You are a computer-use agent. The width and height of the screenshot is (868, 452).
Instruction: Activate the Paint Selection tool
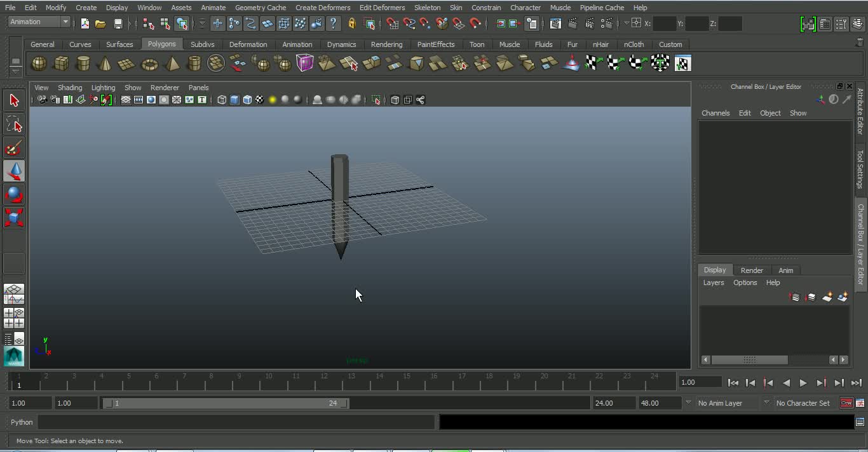14,147
